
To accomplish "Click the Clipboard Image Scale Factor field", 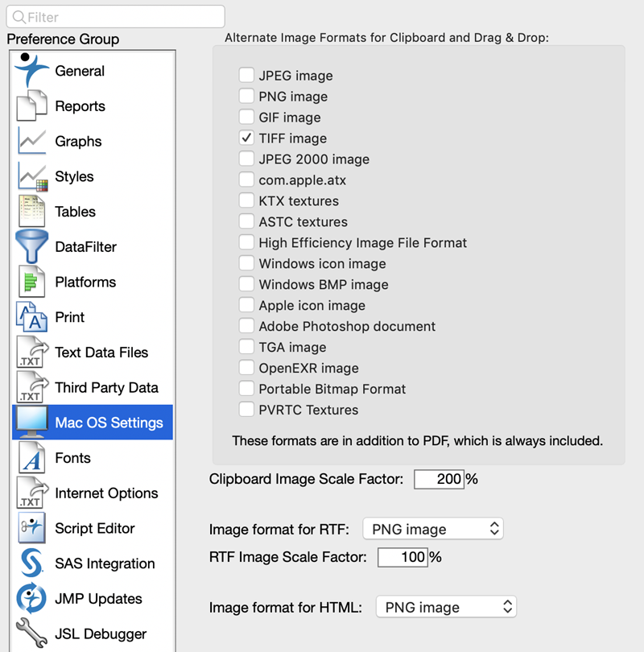I will coord(439,479).
